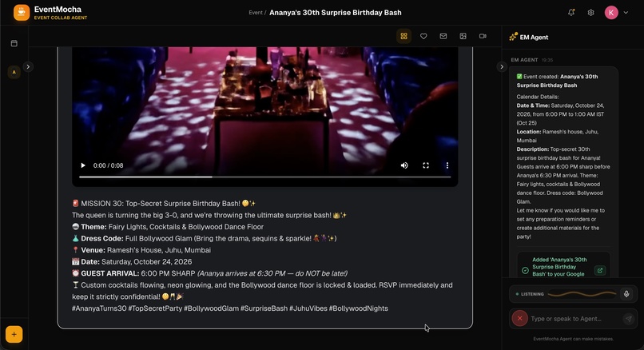
Task: Click title Ananya's 30th Surprise Birthday Bash
Action: point(335,13)
